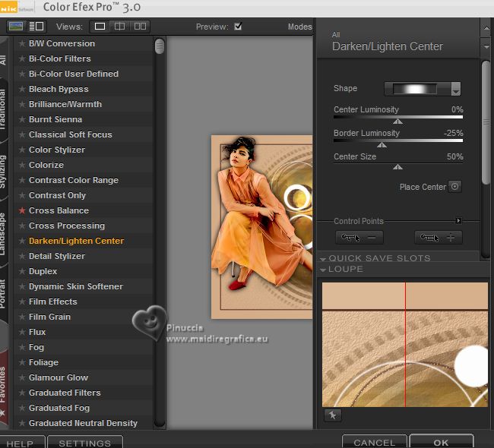Image resolution: width=494 pixels, height=448 pixels.
Task: Click the Cancel button
Action: [x=374, y=442]
